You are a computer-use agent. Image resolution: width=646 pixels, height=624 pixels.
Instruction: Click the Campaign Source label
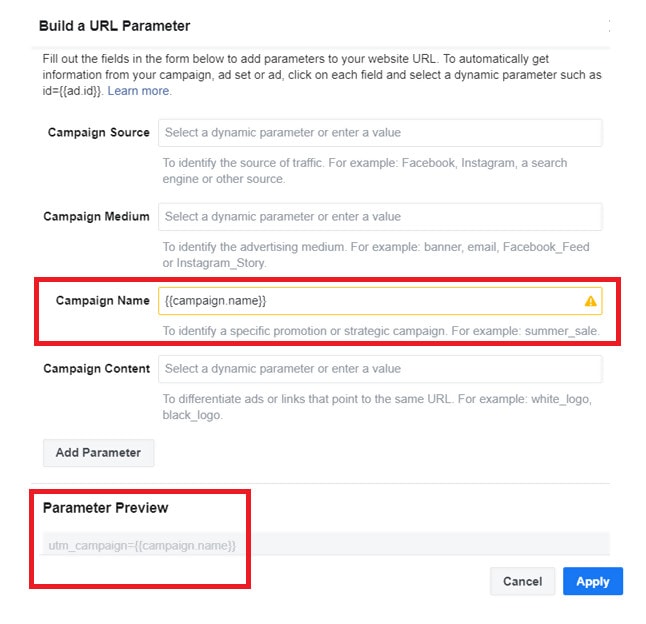tap(98, 133)
